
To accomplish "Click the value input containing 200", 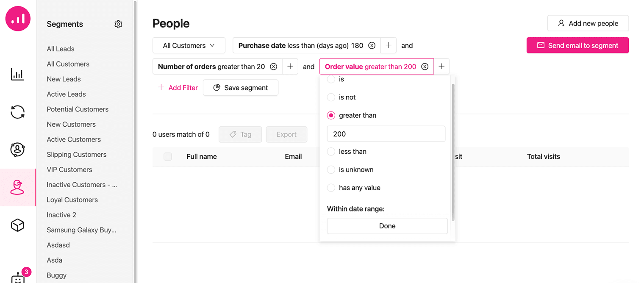I will (x=386, y=134).
